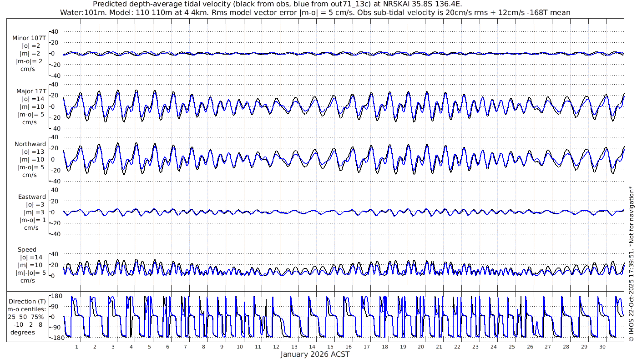Click day 1 on the date axis
Viewport: 637px width, 364px height.
pyautogui.click(x=77, y=346)
